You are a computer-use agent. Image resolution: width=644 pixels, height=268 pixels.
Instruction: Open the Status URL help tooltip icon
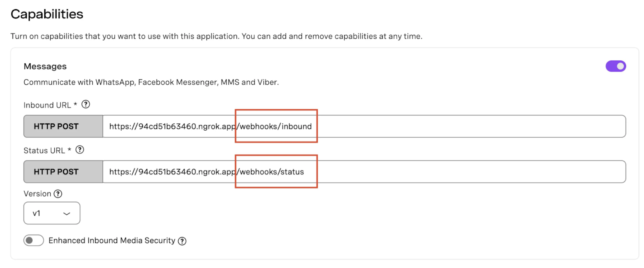(x=80, y=150)
